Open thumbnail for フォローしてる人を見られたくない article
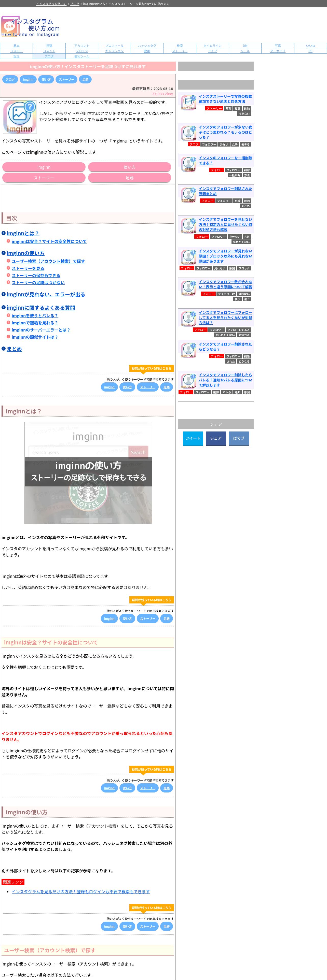The width and height of the screenshot is (327, 980). pos(188,319)
